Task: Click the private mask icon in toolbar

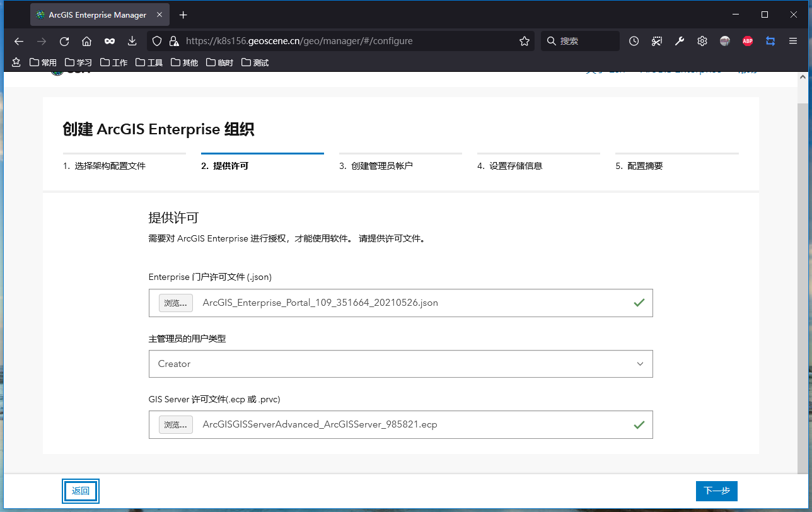Action: pos(110,41)
